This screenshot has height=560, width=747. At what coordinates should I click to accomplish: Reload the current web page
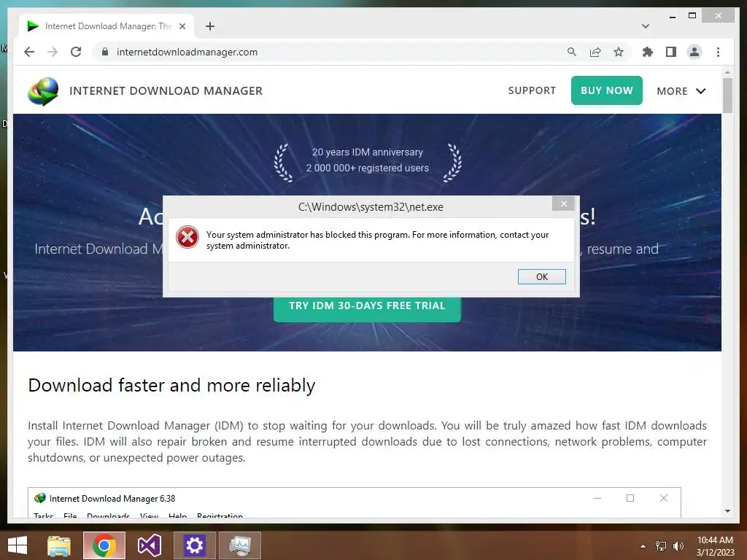(76, 52)
